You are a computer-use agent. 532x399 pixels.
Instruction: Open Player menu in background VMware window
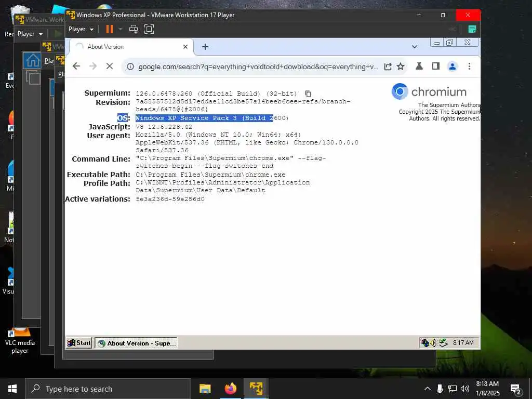(x=30, y=34)
